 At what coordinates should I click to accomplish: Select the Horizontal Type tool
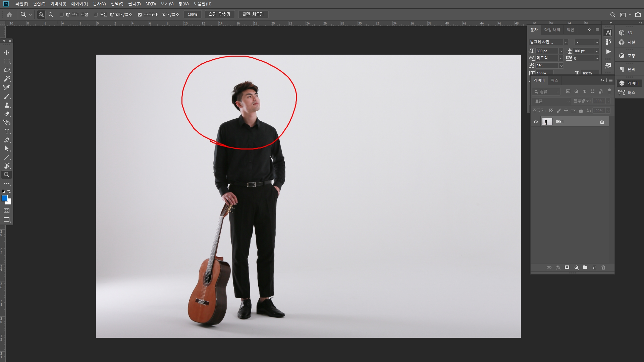point(7,131)
